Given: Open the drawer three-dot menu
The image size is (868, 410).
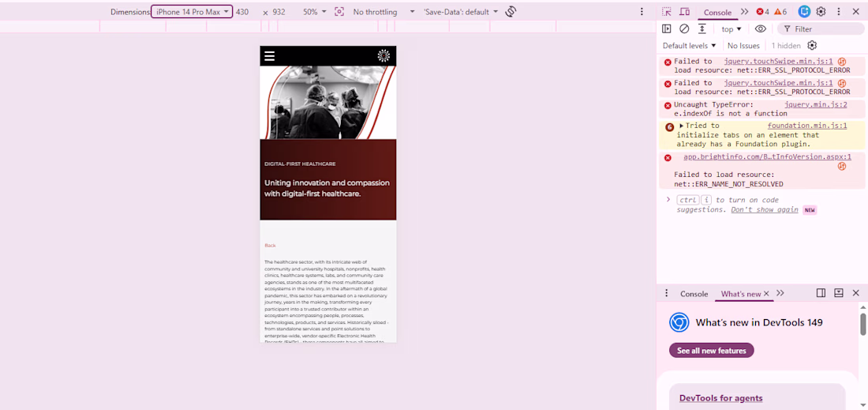Looking at the screenshot, I should [x=667, y=293].
